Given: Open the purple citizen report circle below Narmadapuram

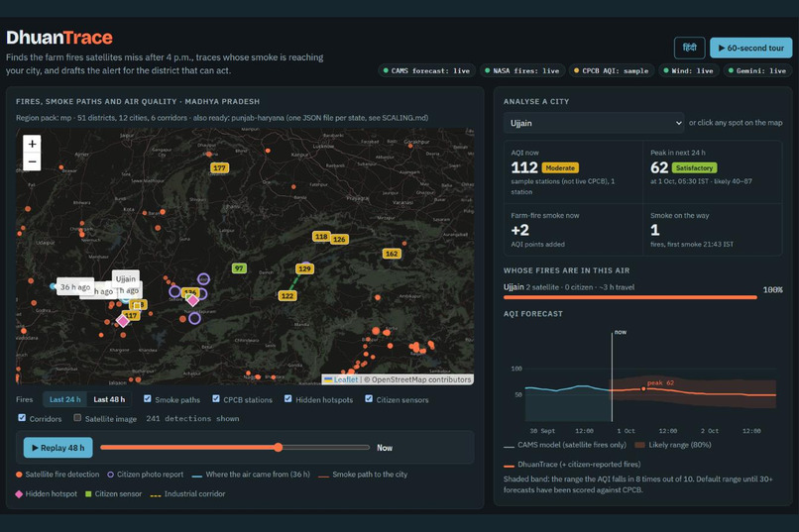Looking at the screenshot, I should [x=194, y=319].
